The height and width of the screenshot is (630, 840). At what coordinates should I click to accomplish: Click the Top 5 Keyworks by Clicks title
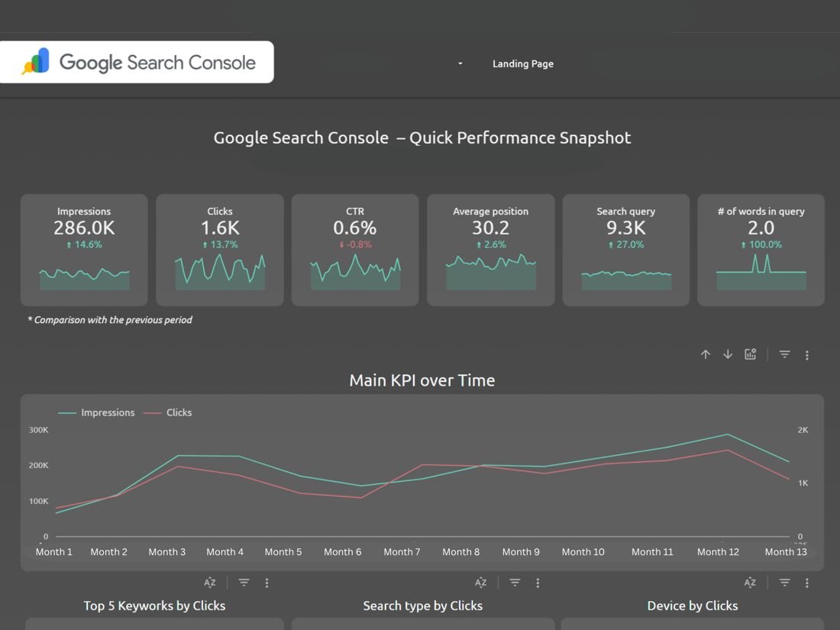(154, 606)
